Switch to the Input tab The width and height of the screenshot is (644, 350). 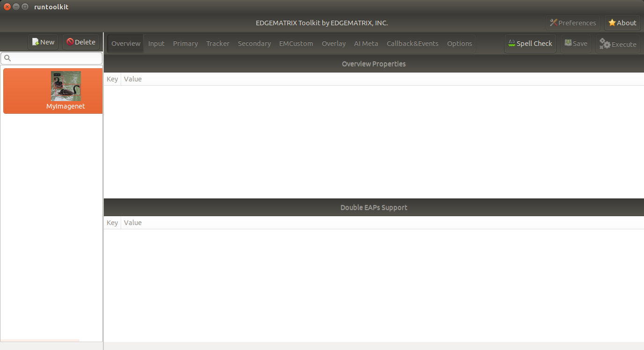pyautogui.click(x=156, y=44)
